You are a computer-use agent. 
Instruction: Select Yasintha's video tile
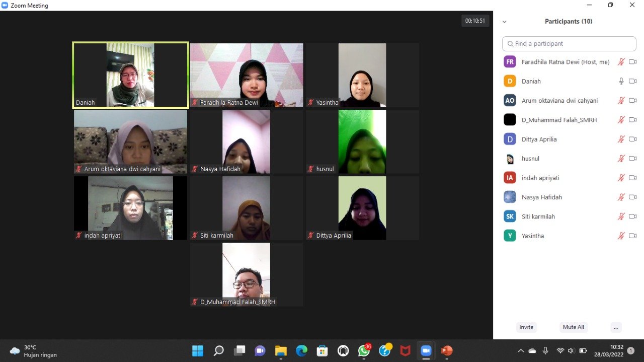(x=362, y=75)
